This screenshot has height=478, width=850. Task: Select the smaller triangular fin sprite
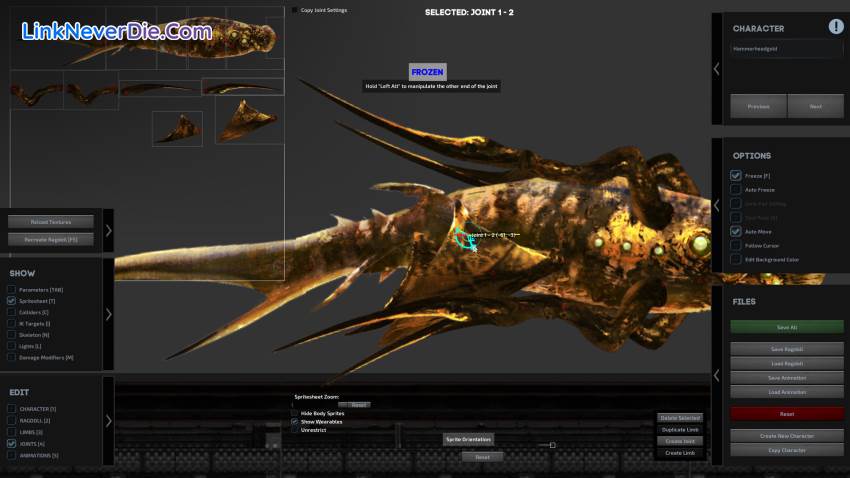(x=177, y=129)
